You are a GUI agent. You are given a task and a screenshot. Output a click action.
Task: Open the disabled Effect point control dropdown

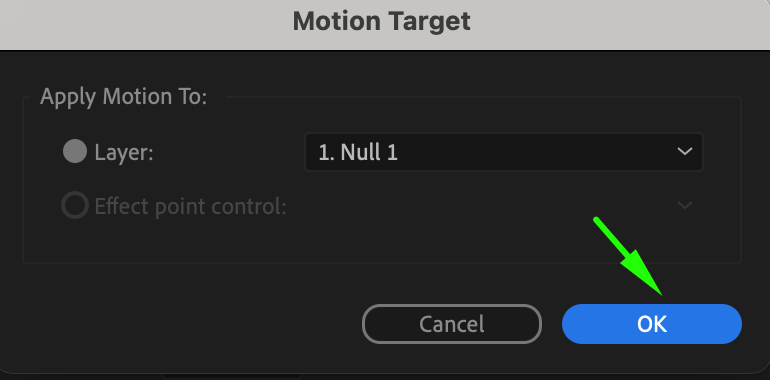[x=504, y=206]
